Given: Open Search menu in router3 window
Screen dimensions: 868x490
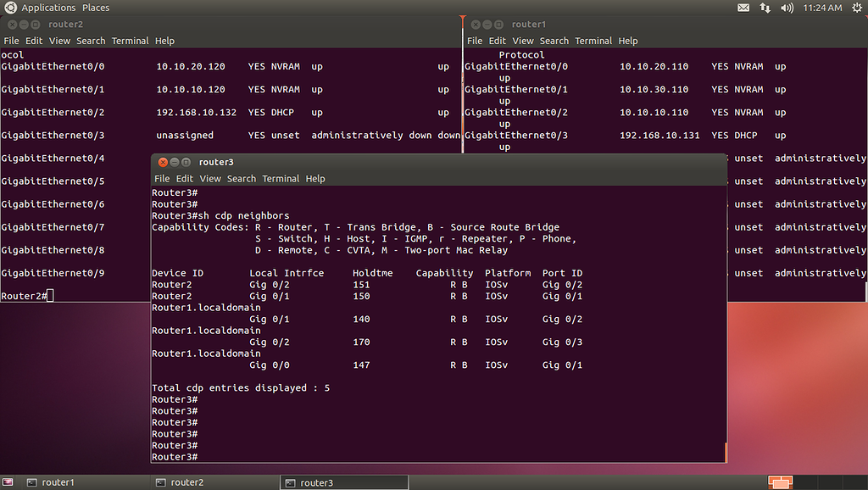Looking at the screenshot, I should point(242,179).
